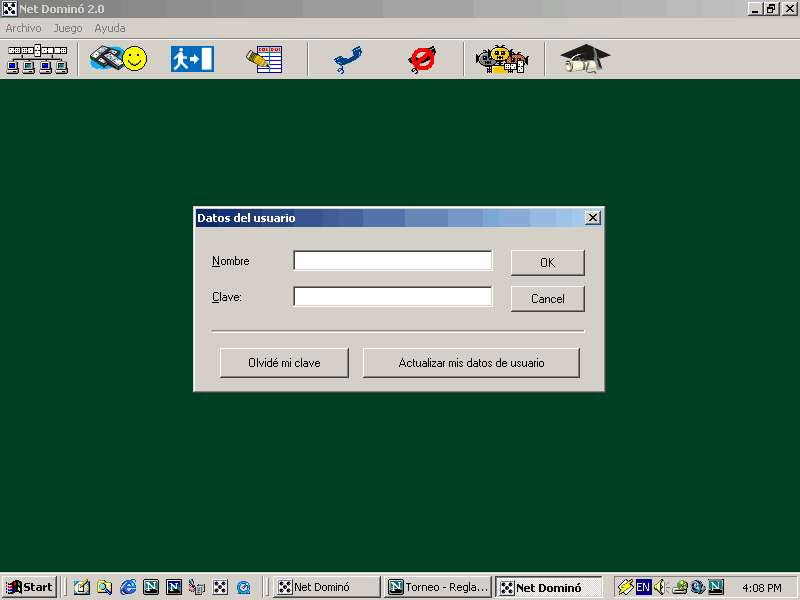Open the Windows Start menu
Image resolution: width=800 pixels, height=600 pixels.
coord(29,587)
